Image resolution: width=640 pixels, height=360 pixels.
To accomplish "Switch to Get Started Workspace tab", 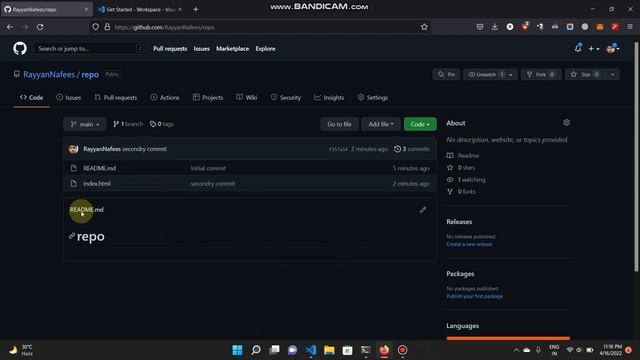I will pos(140,9).
